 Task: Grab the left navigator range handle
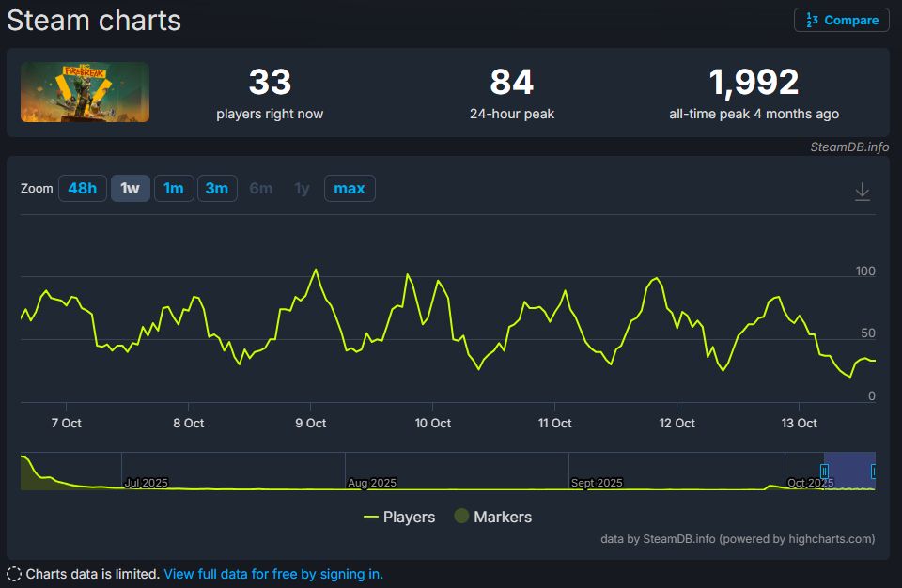click(x=824, y=472)
